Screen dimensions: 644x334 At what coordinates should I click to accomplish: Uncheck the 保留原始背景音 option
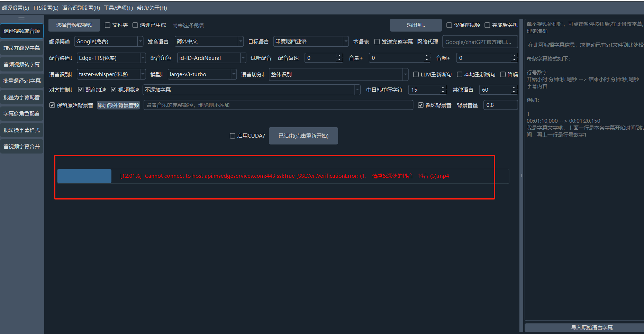[x=52, y=105]
